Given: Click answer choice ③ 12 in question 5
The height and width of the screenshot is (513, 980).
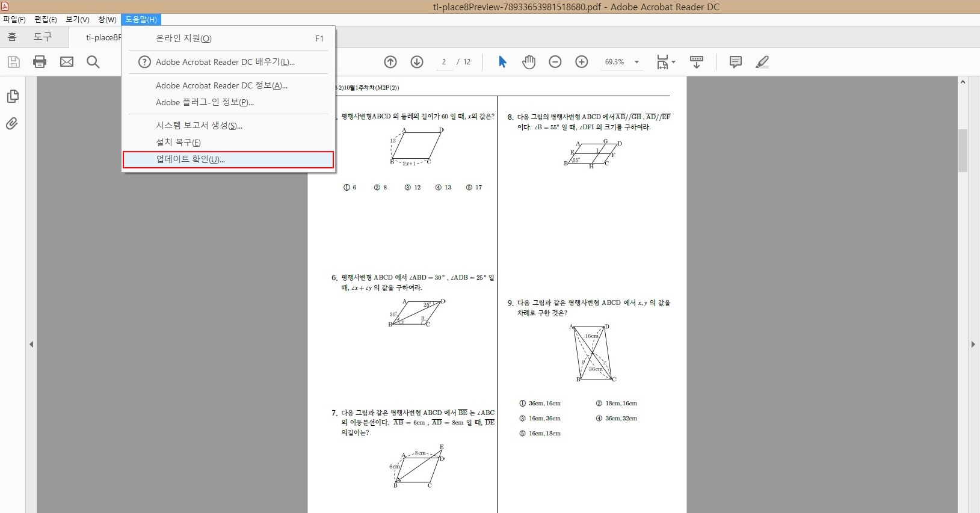Looking at the screenshot, I should (413, 188).
